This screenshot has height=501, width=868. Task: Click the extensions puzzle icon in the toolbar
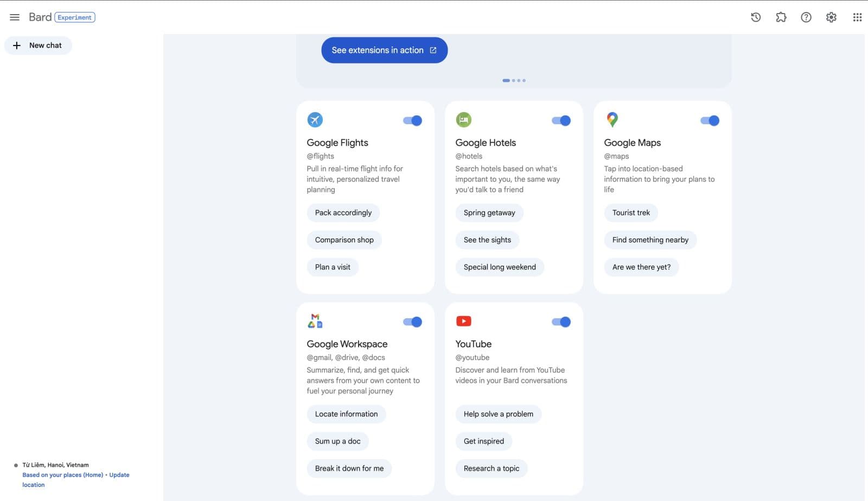tap(781, 17)
